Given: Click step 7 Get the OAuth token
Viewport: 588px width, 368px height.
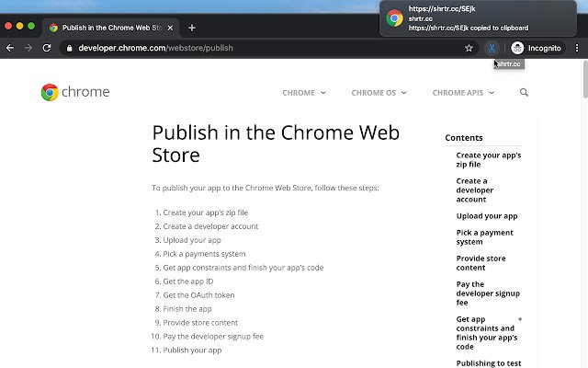Looking at the screenshot, I should point(198,295).
